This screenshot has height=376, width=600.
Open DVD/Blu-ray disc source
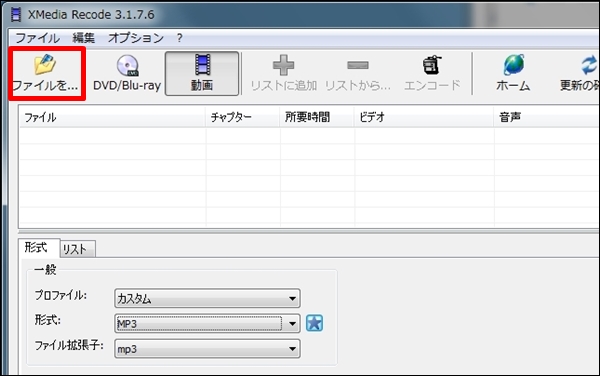(x=127, y=73)
